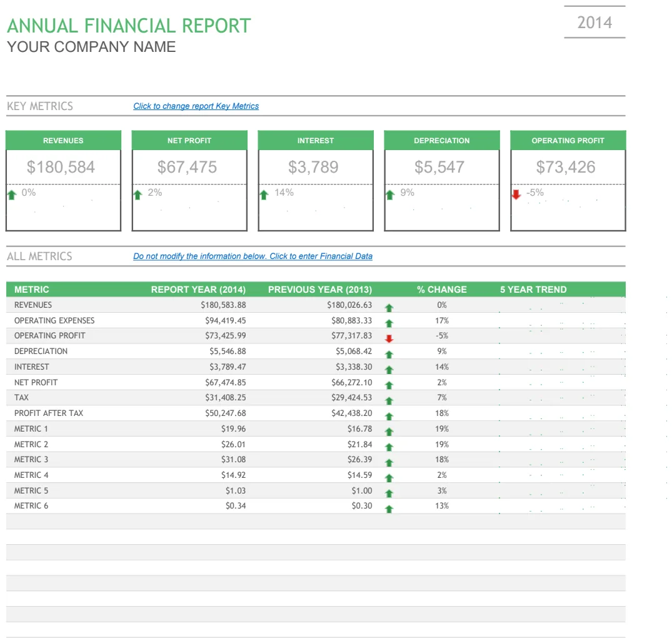Click the up arrow in METRIC 4 row
This screenshot has width=672, height=638.
coord(389,478)
